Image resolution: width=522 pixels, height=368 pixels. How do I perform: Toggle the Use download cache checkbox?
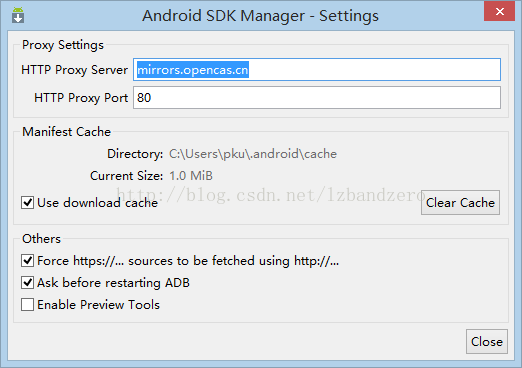click(x=27, y=203)
